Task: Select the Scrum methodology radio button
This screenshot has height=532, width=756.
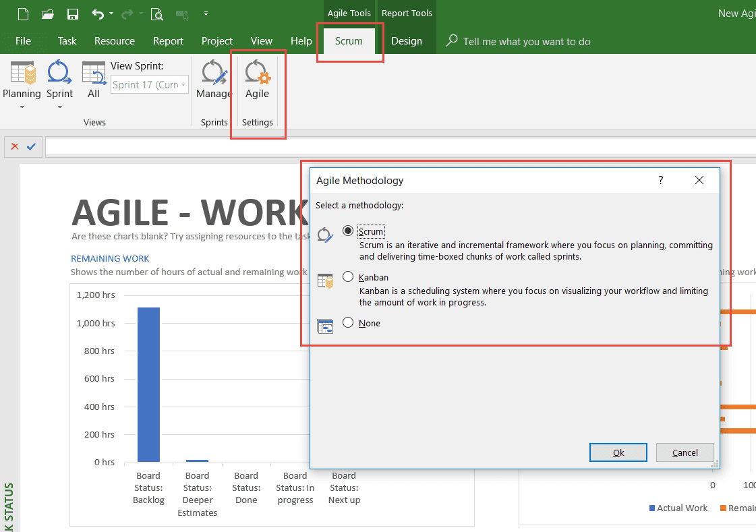Action: pyautogui.click(x=348, y=231)
